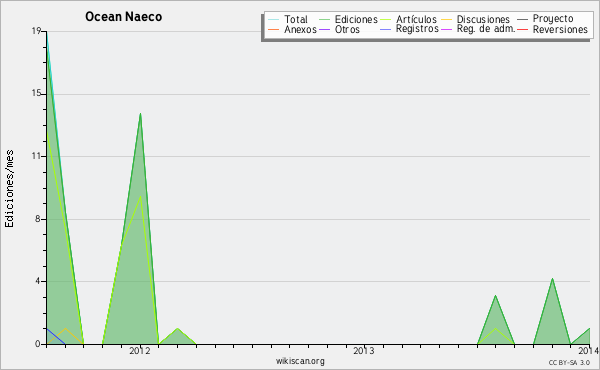Select the Anexos legend entry
The width and height of the screenshot is (600, 370).
(292, 29)
